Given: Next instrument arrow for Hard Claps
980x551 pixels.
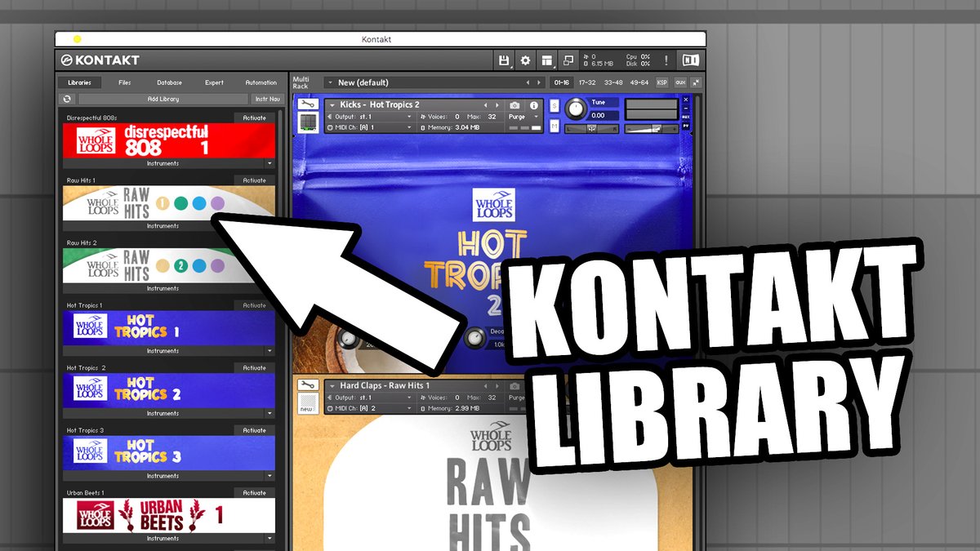Looking at the screenshot, I should (497, 386).
